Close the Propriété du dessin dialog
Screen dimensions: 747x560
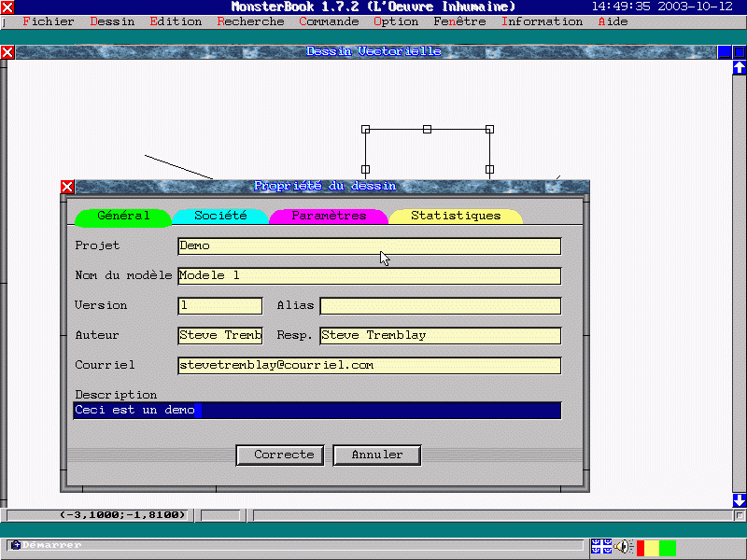click(67, 187)
